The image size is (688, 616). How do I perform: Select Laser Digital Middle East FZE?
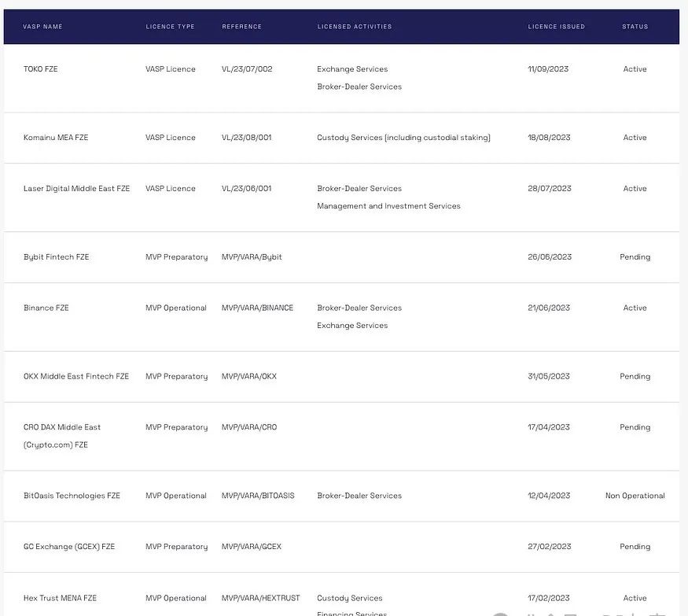point(77,188)
